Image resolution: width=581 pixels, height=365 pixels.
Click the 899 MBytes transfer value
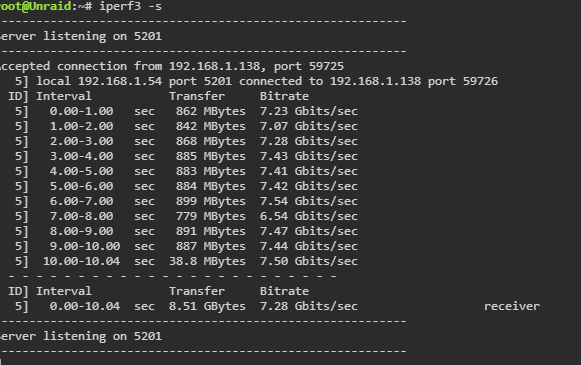coord(210,201)
